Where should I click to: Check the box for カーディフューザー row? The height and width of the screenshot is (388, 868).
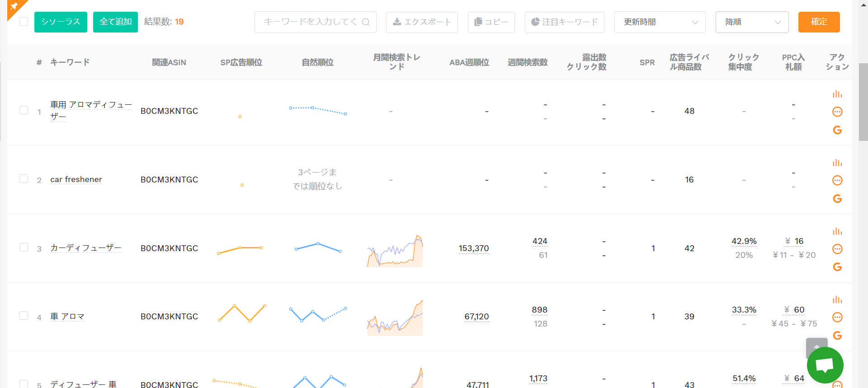tap(24, 248)
